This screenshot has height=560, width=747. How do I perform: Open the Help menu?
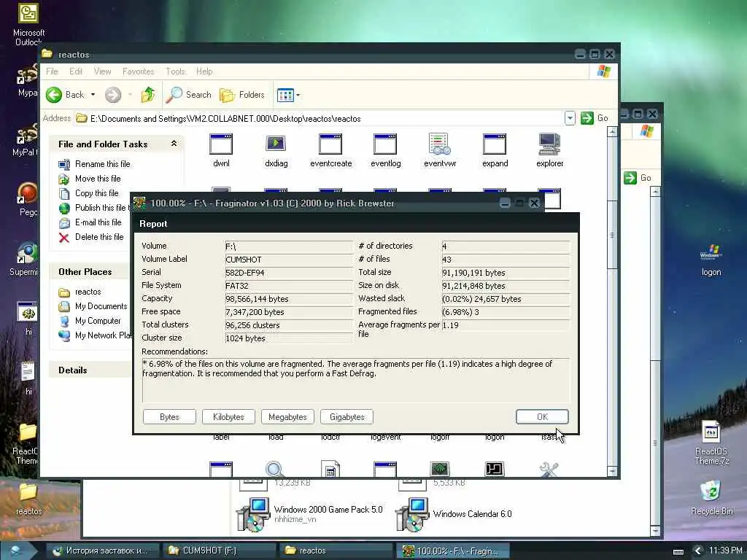[x=204, y=71]
